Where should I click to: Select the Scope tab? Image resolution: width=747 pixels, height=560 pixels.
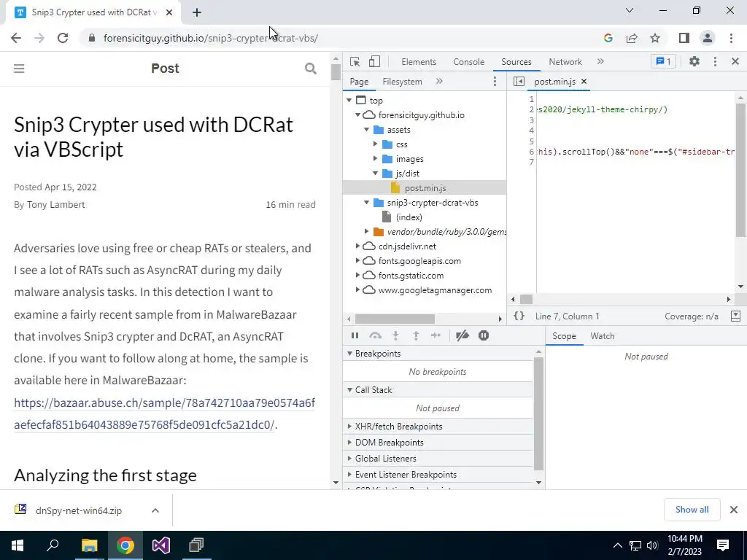564,336
